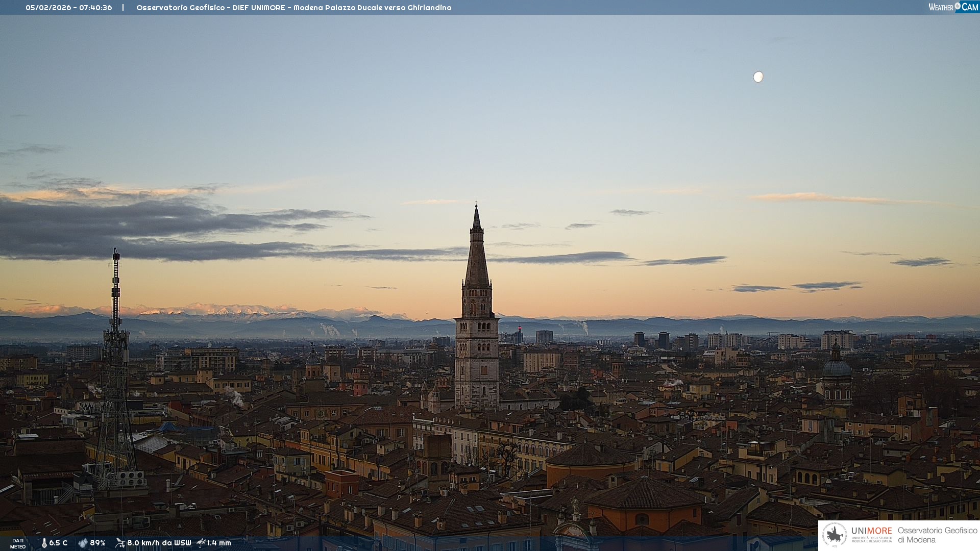Click the WeatherCam logo

pos(953,7)
